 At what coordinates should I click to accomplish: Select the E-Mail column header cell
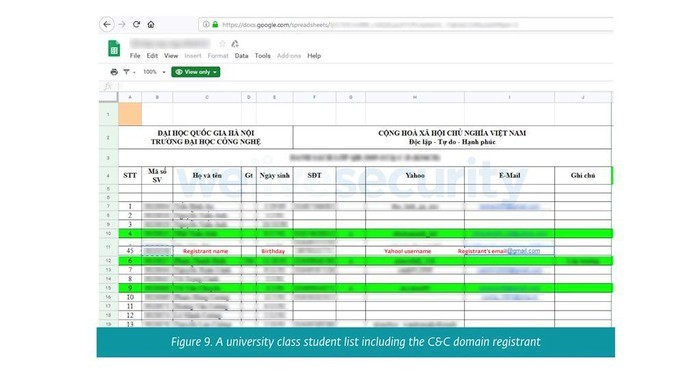point(509,176)
